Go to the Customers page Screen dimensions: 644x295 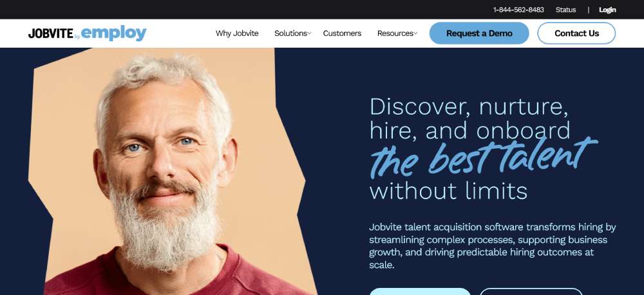click(x=342, y=33)
